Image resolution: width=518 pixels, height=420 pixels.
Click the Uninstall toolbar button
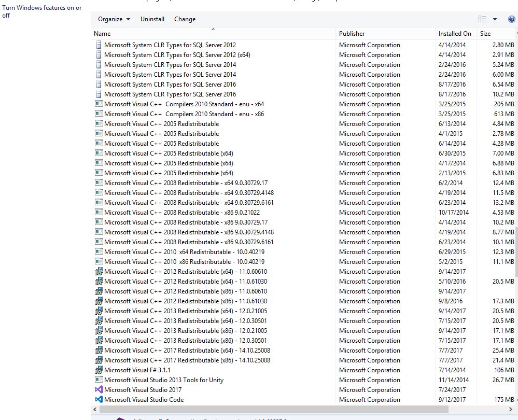152,19
